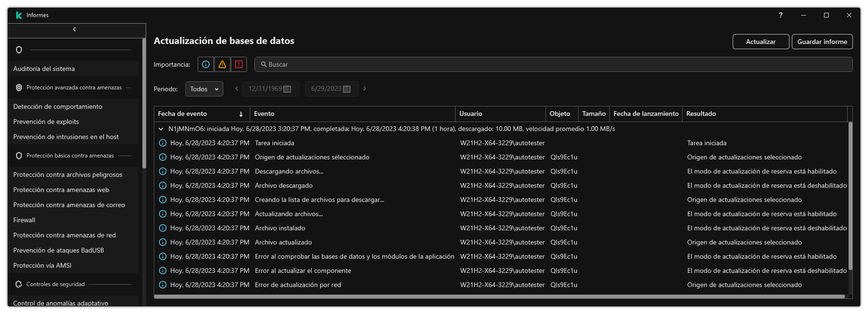
Task: Click info icon of Tarea iniciada row
Action: click(x=163, y=143)
